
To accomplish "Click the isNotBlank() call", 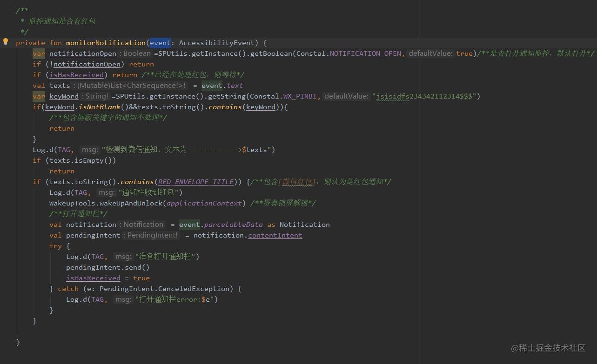I will (104, 107).
